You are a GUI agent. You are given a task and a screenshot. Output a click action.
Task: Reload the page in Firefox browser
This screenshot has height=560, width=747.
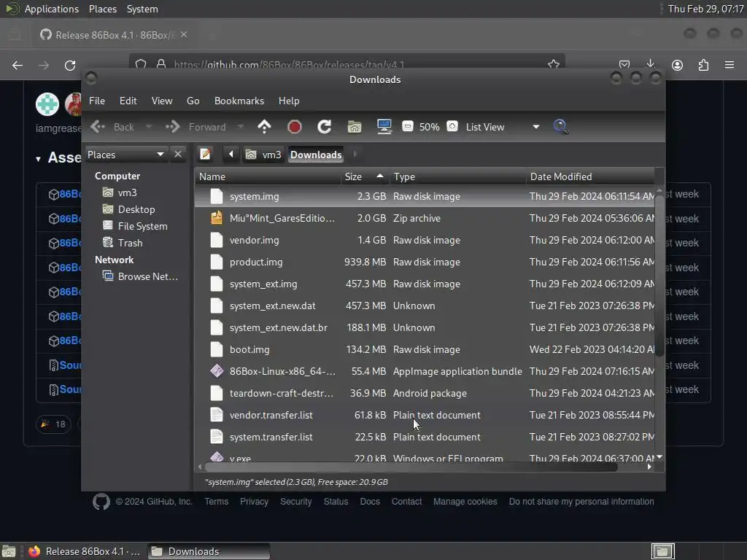(70, 65)
